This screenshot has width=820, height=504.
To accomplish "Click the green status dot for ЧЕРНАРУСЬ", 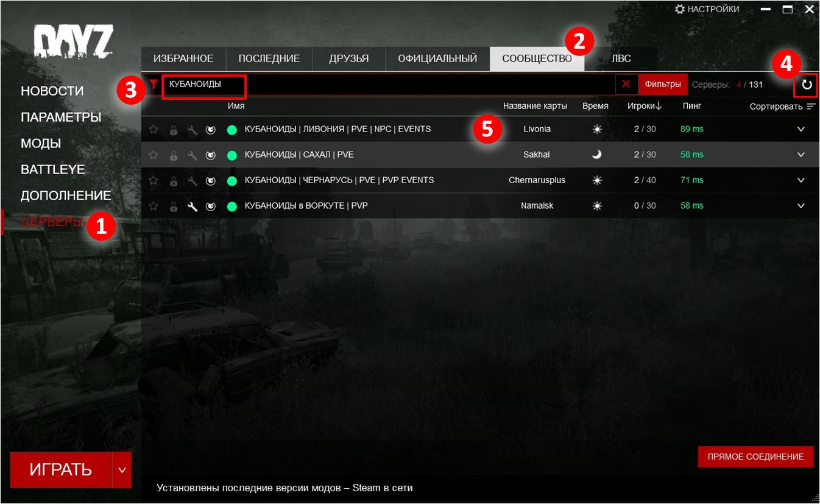I will (x=232, y=181).
